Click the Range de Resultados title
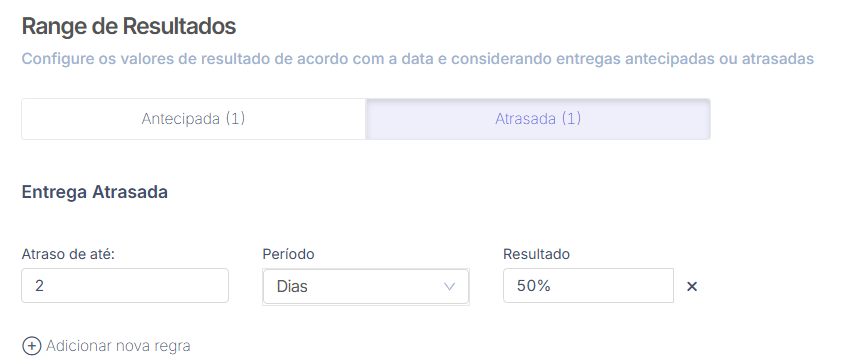This screenshot has height=363, width=855. [129, 26]
